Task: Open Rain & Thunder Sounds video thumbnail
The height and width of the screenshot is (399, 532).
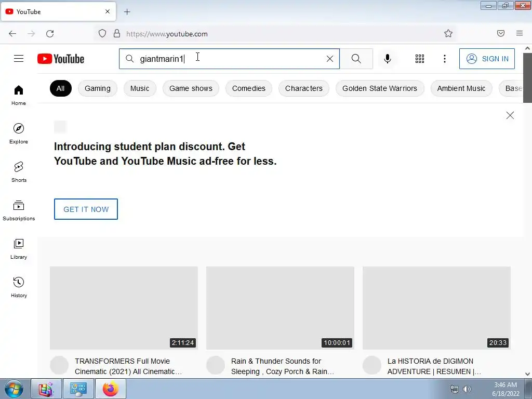Action: click(x=280, y=308)
